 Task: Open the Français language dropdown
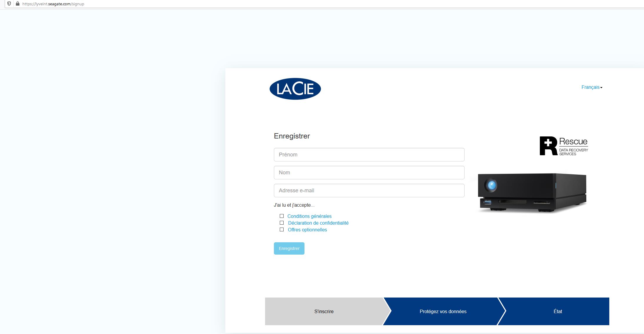[x=590, y=87]
